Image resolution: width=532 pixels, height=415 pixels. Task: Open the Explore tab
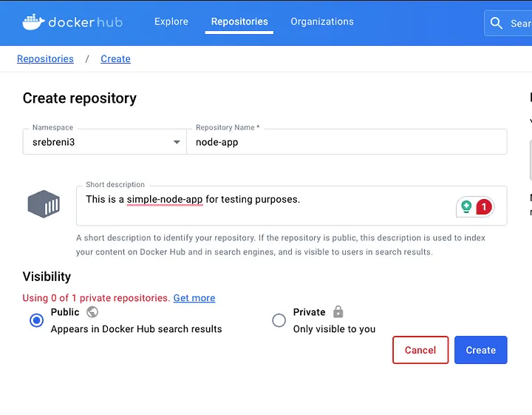pyautogui.click(x=171, y=22)
